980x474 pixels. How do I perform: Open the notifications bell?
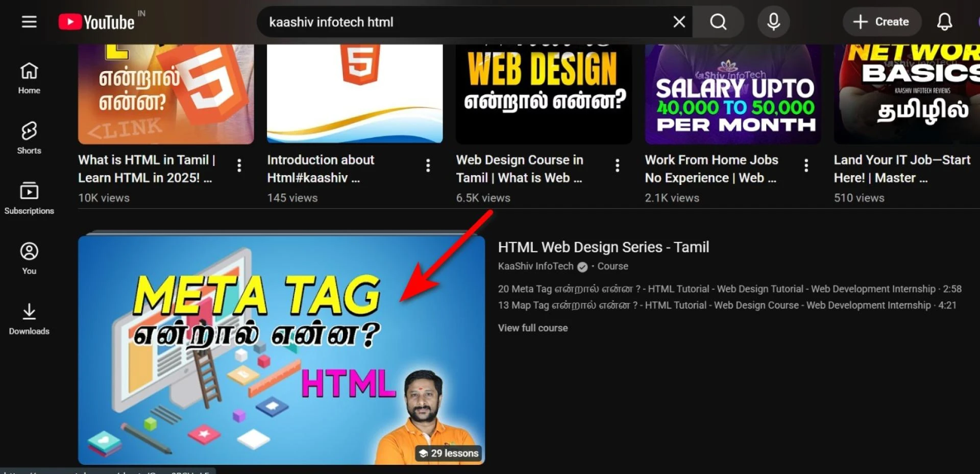pyautogui.click(x=944, y=22)
